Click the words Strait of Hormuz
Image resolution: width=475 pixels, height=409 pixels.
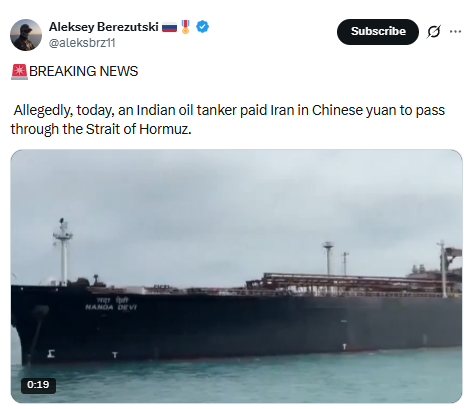pyautogui.click(x=139, y=129)
